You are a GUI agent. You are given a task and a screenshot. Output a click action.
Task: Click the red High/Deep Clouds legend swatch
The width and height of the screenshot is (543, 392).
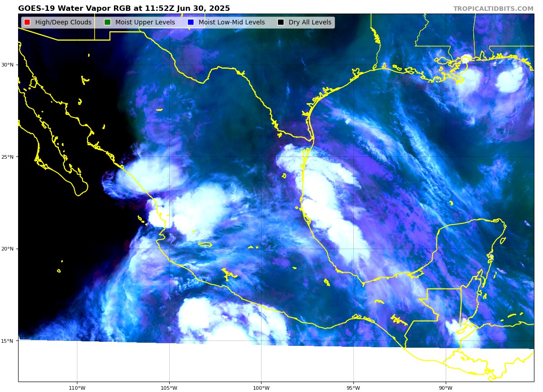tap(27, 22)
